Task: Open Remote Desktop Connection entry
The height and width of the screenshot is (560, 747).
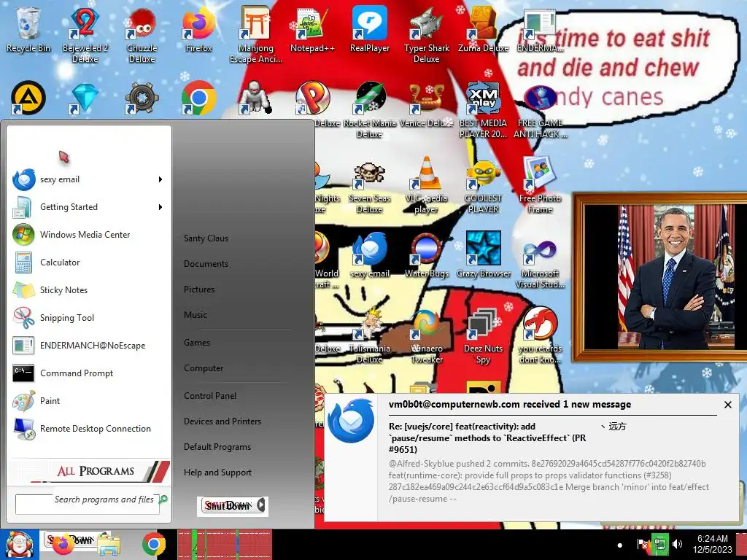Action: (x=88, y=429)
